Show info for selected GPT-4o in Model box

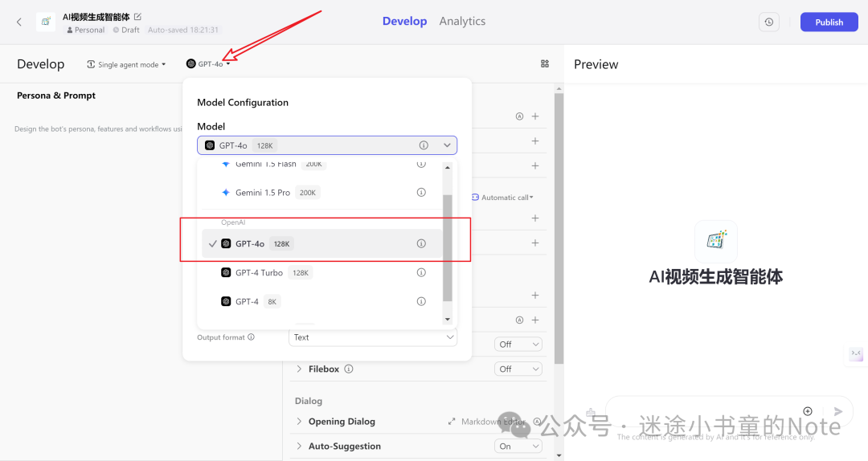[424, 145]
